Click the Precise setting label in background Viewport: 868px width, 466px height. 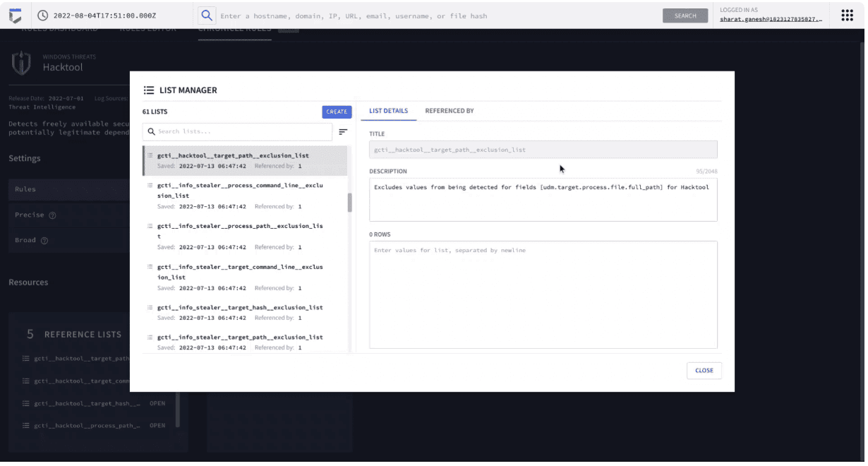tap(30, 215)
